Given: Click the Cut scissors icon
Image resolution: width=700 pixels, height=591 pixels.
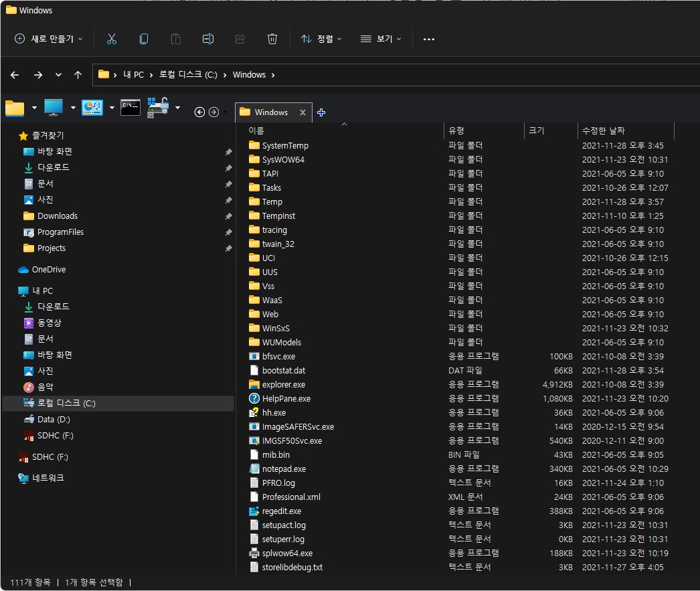Looking at the screenshot, I should 112,39.
